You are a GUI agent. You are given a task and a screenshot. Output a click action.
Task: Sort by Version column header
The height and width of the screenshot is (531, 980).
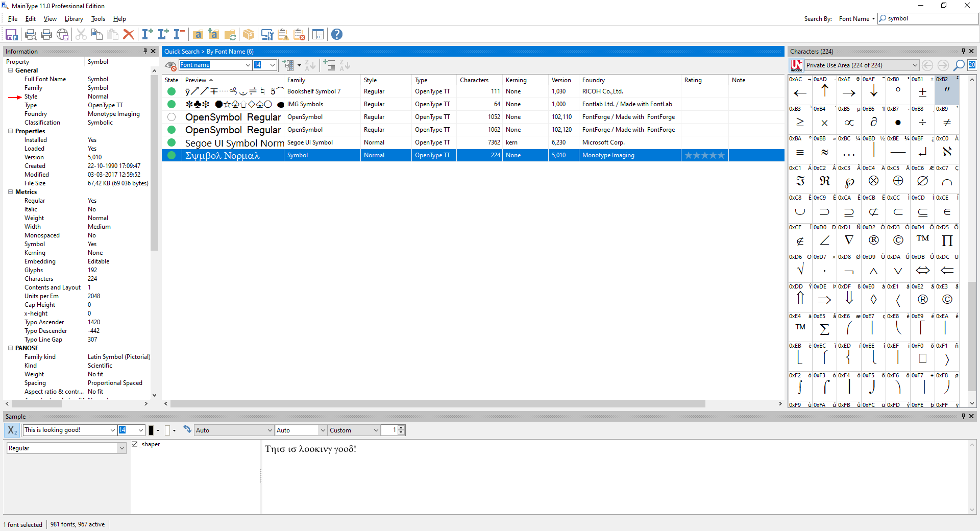pyautogui.click(x=563, y=80)
